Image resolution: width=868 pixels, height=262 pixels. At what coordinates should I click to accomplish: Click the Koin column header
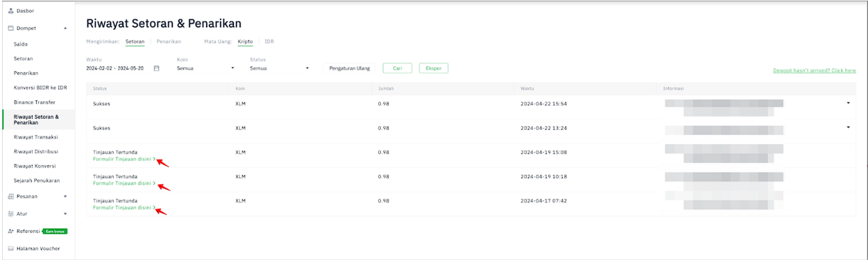click(x=240, y=88)
